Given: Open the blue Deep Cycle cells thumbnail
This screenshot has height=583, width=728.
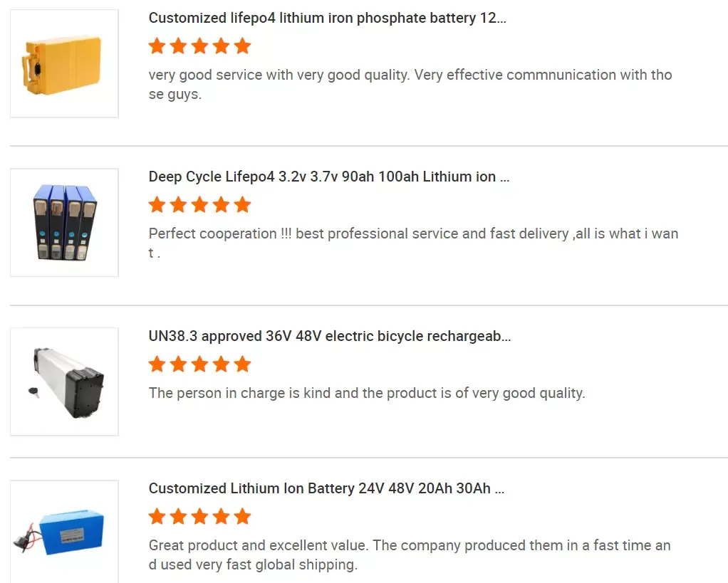Looking at the screenshot, I should 64,222.
